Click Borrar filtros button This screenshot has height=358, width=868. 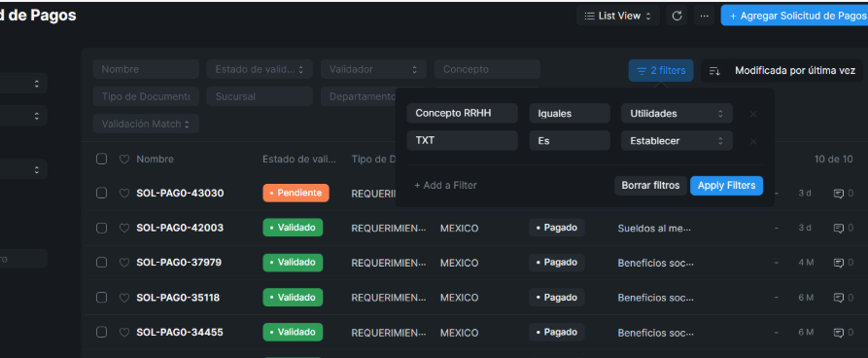pyautogui.click(x=650, y=186)
